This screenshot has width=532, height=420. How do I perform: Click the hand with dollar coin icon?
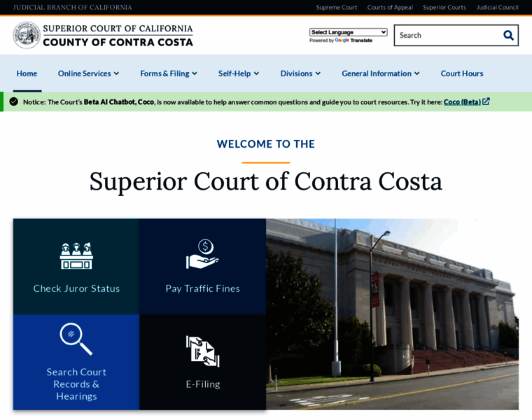pos(202,254)
